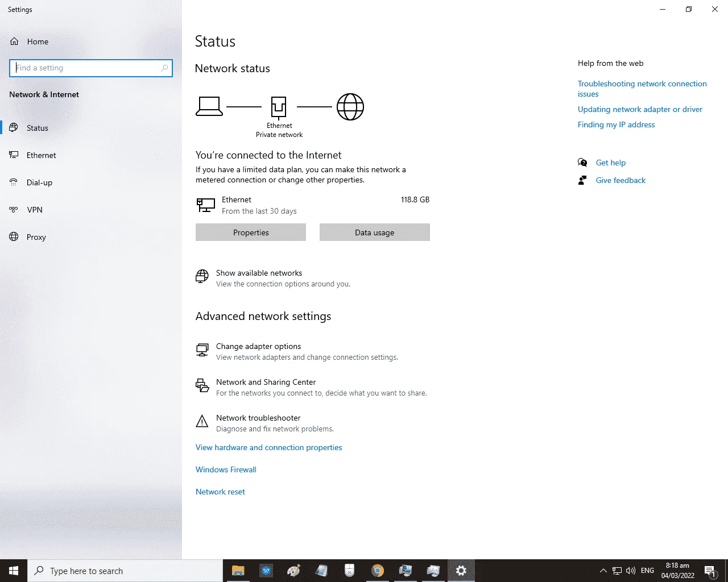Click the Get help link
This screenshot has width=728, height=582.
[x=610, y=163]
